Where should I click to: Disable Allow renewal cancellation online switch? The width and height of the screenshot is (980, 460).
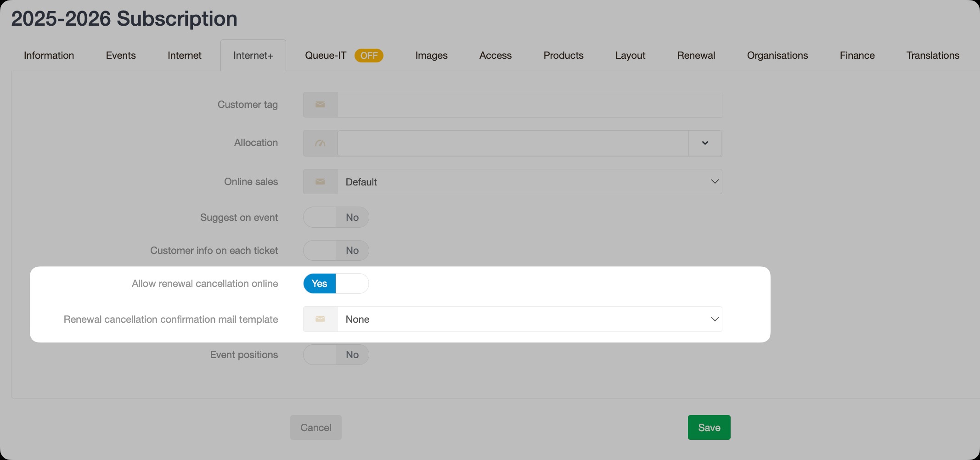336,283
